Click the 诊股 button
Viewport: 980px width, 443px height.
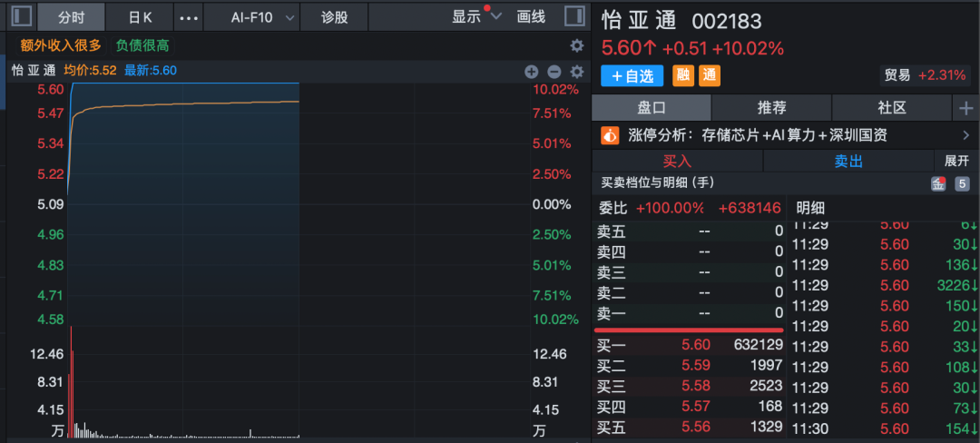tap(335, 16)
